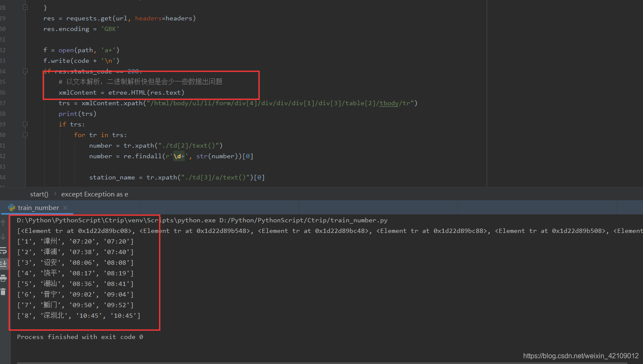Click 'Process finished with exit code 0' message
The height and width of the screenshot is (364, 643).
(80, 337)
